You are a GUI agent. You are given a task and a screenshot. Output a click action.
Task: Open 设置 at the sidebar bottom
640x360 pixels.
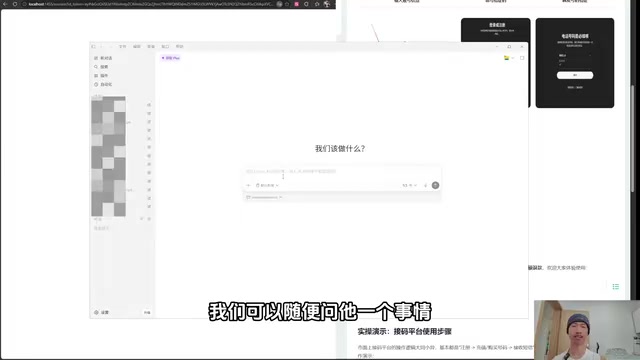click(x=102, y=312)
